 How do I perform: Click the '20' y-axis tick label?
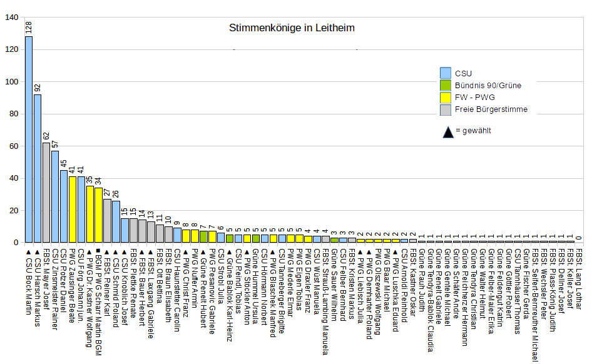pyautogui.click(x=14, y=211)
